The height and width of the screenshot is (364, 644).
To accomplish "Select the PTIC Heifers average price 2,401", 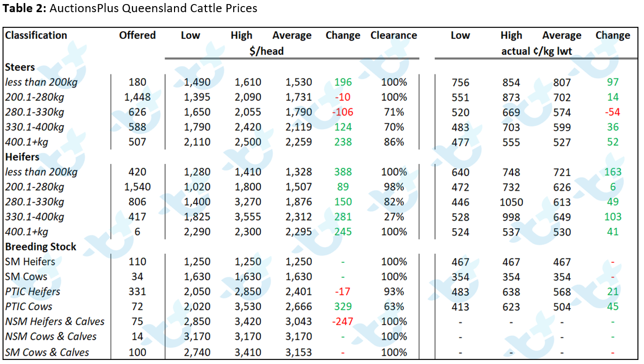I will click(x=299, y=292).
